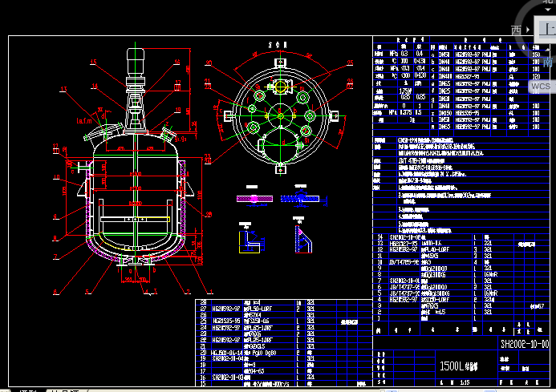Click the South (南) compass label

tap(547, 61)
